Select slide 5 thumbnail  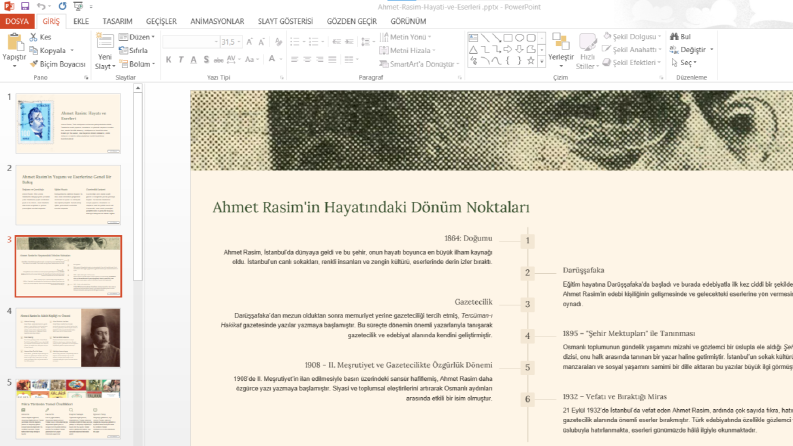click(68, 409)
